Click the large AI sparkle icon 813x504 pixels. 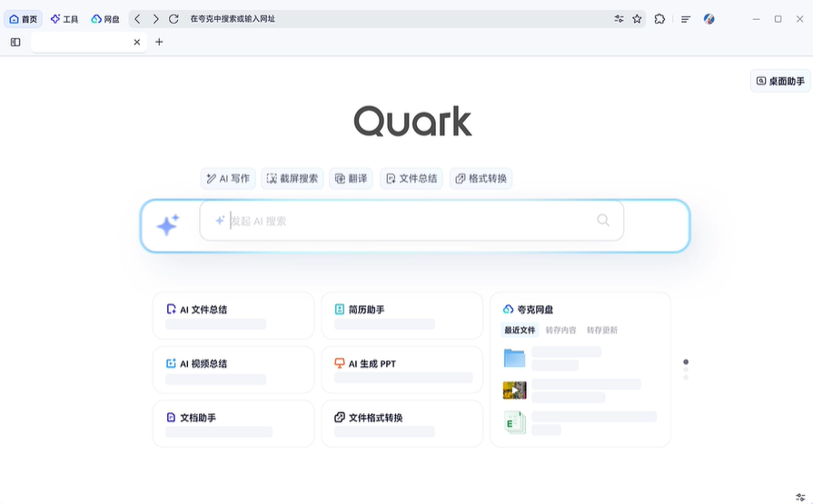pos(168,225)
